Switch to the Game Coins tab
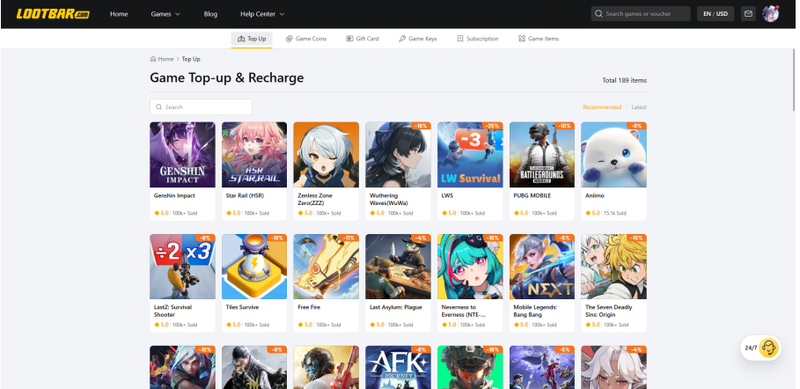The width and height of the screenshot is (800, 389). point(306,39)
